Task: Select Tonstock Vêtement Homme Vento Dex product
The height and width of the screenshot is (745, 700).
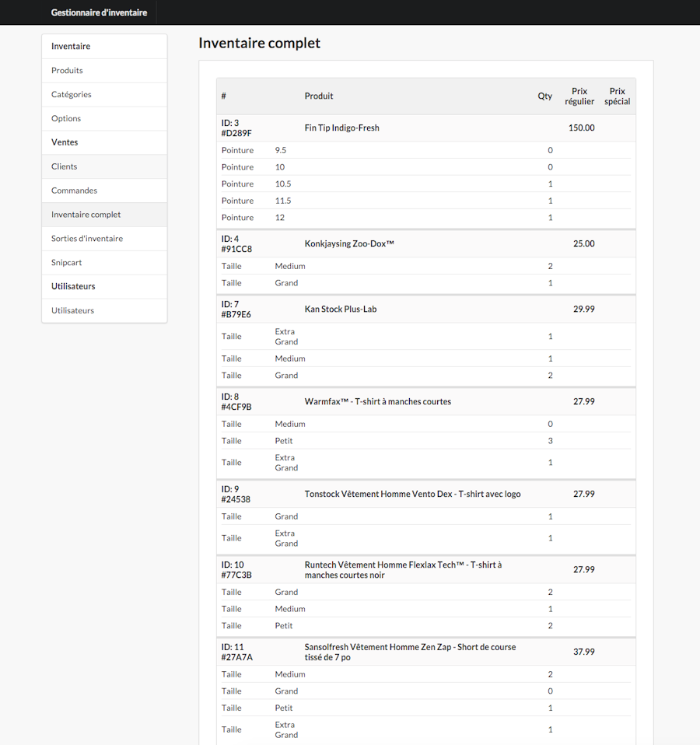Action: [x=412, y=494]
